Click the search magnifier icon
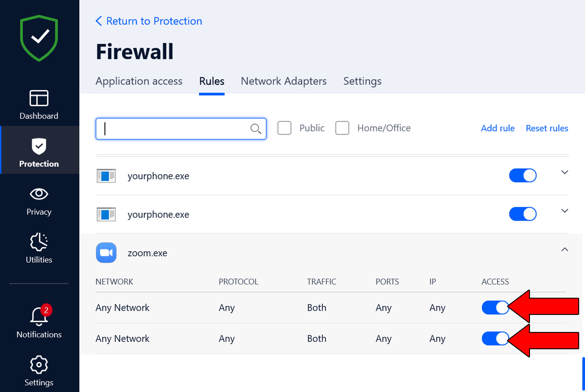Viewport: 585px width, 392px height. click(x=256, y=129)
